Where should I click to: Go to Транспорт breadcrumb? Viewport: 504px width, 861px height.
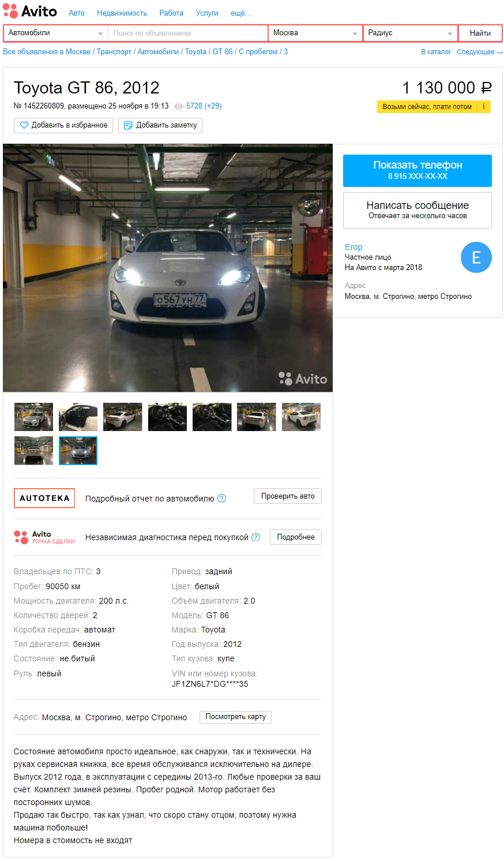pyautogui.click(x=114, y=51)
